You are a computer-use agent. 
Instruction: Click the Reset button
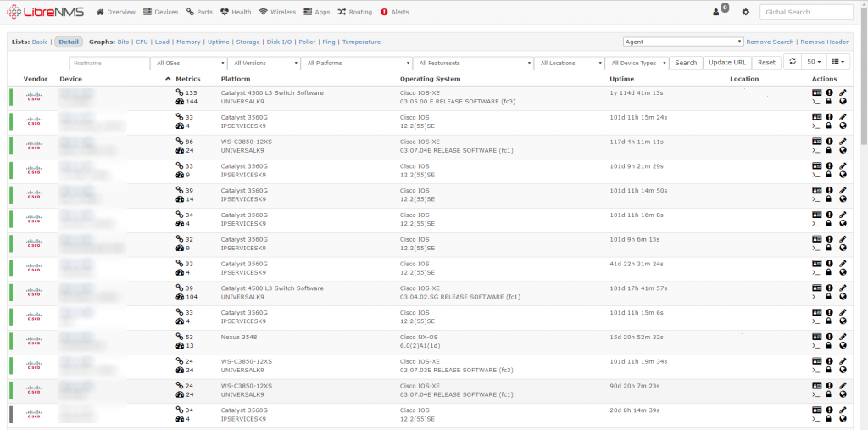pos(766,63)
